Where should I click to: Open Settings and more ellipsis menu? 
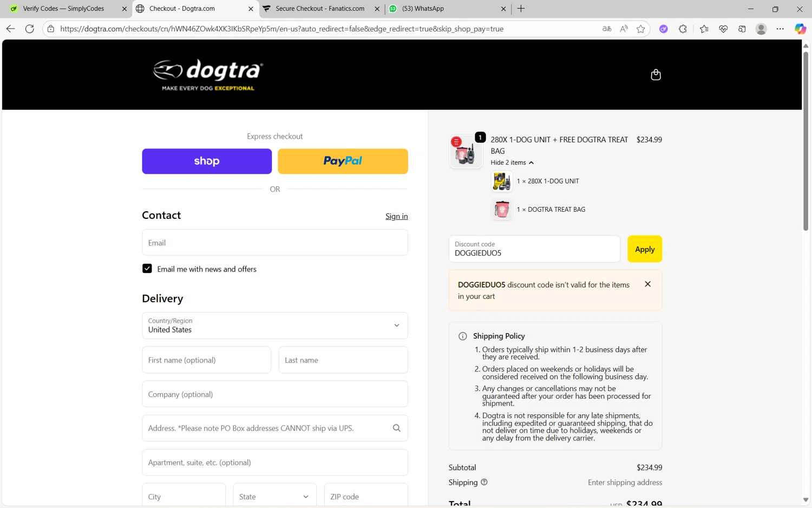780,29
